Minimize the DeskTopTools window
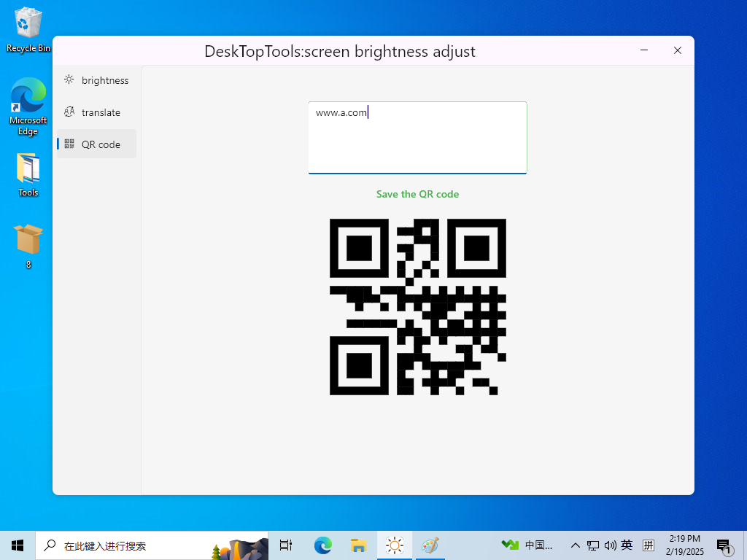This screenshot has width=747, height=560. click(644, 50)
